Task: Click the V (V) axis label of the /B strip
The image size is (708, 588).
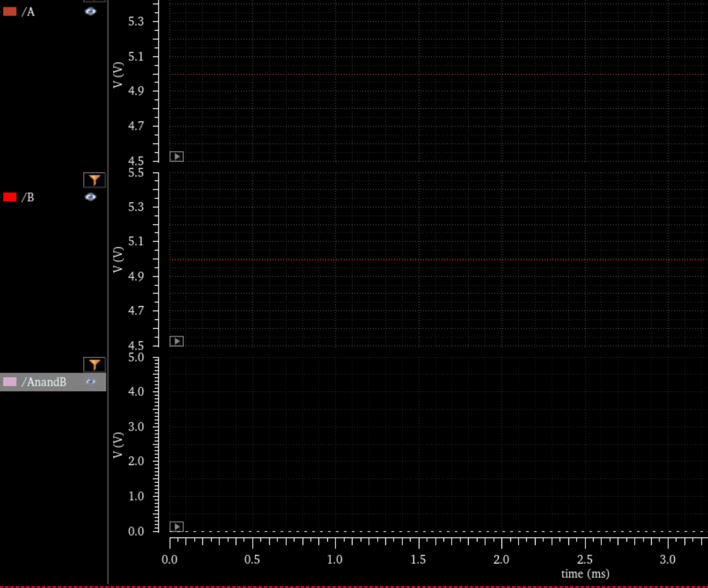Action: click(x=118, y=259)
